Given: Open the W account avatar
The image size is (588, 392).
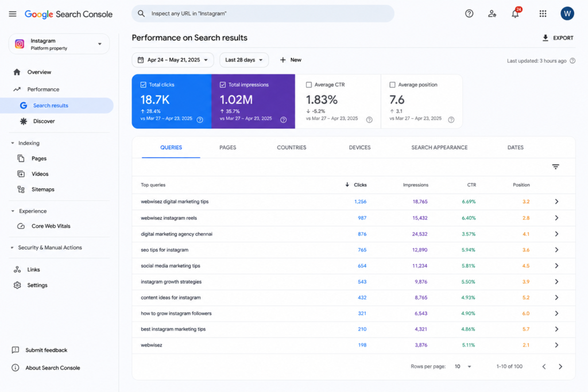Looking at the screenshot, I should click(567, 14).
